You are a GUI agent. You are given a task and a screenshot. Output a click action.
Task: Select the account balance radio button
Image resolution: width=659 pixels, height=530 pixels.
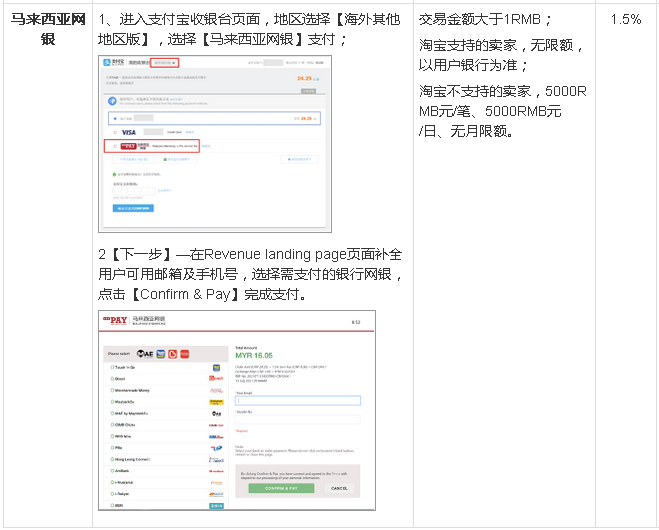point(115,117)
